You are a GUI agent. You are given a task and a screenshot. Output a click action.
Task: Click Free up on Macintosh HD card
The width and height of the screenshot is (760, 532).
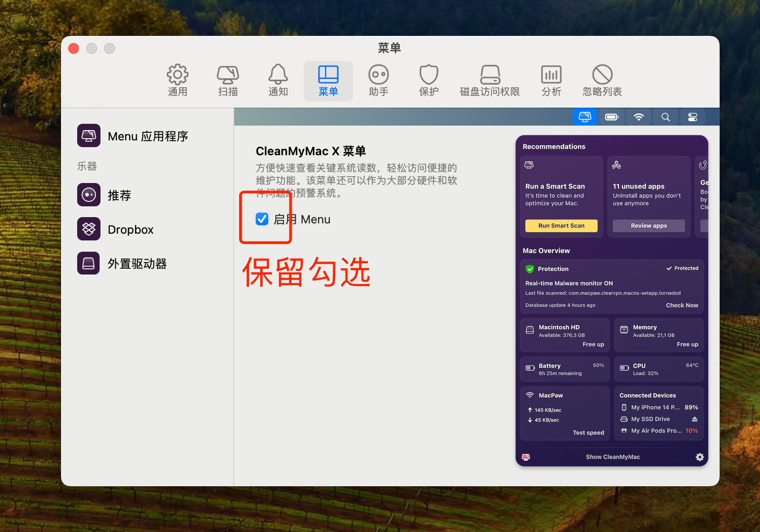coord(593,344)
